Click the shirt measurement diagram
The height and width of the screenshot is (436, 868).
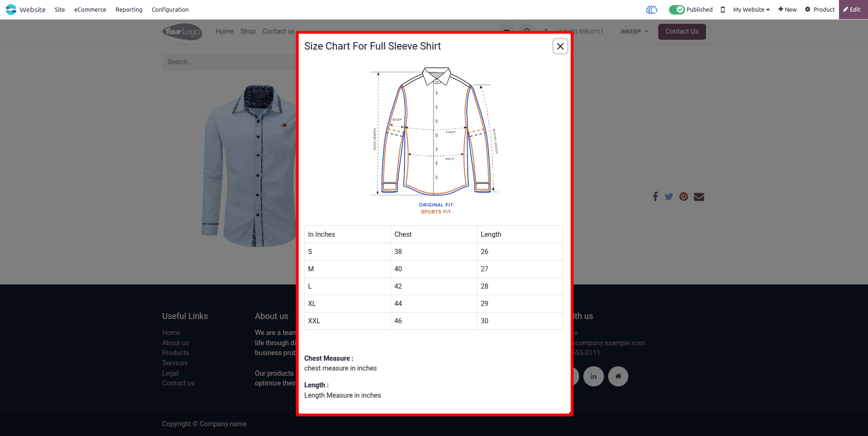click(x=435, y=140)
